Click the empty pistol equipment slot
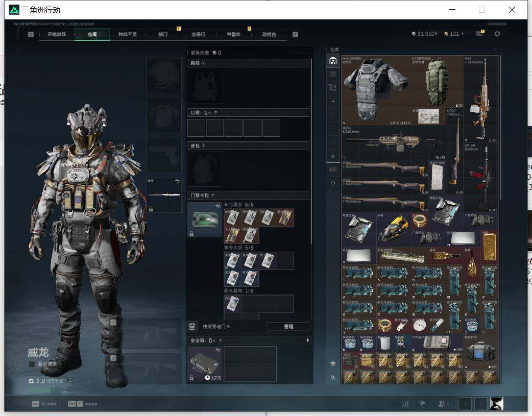This screenshot has height=416, width=532. [x=164, y=155]
